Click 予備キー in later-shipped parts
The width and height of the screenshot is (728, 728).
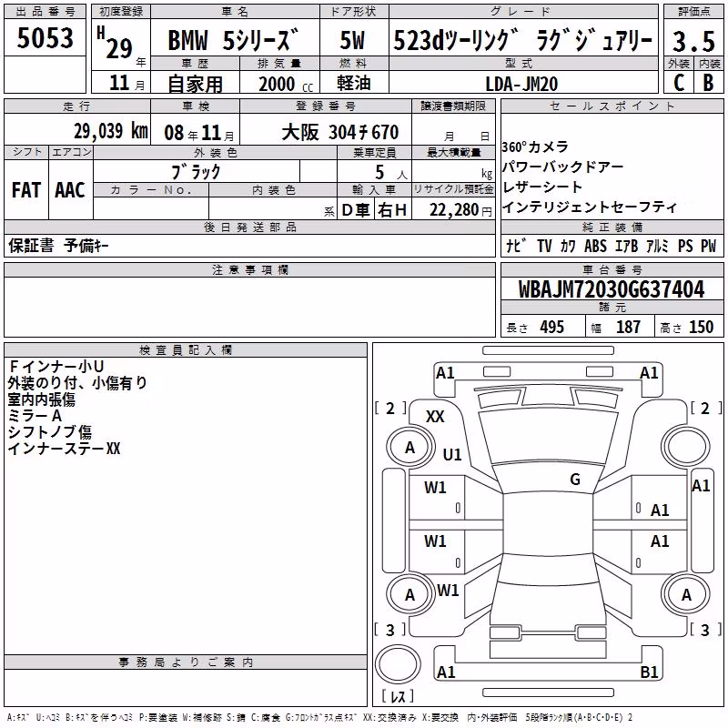[86, 245]
